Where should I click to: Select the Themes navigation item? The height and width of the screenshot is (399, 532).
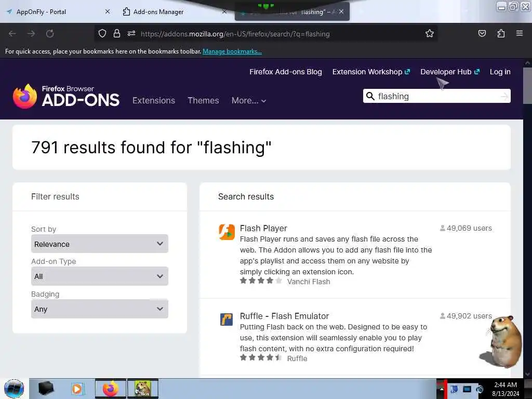click(x=203, y=100)
